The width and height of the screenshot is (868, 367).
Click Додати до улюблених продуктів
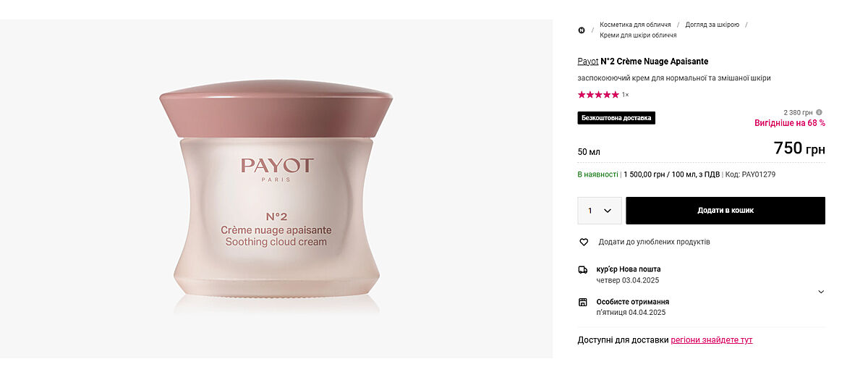[654, 242]
